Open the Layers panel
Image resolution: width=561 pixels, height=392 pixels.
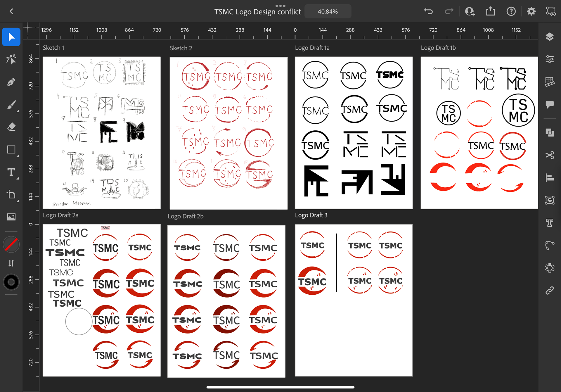pos(550,37)
